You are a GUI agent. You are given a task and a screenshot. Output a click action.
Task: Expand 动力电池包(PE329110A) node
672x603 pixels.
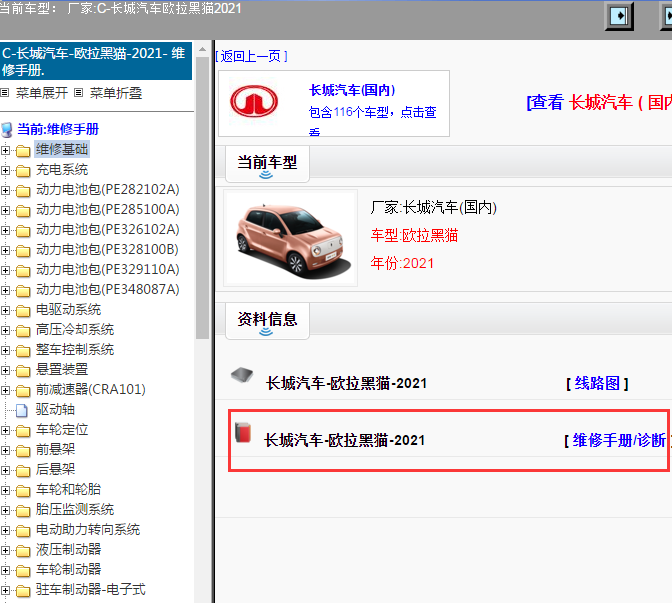click(5, 270)
